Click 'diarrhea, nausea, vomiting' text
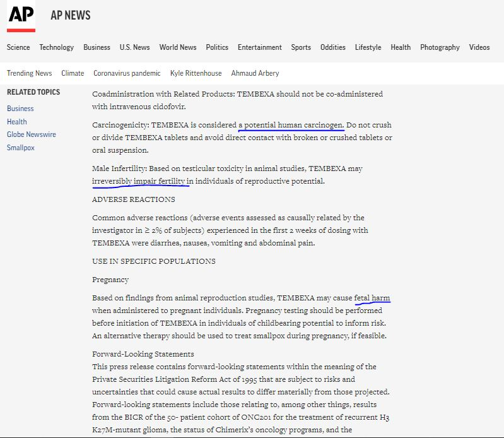 (x=196, y=243)
